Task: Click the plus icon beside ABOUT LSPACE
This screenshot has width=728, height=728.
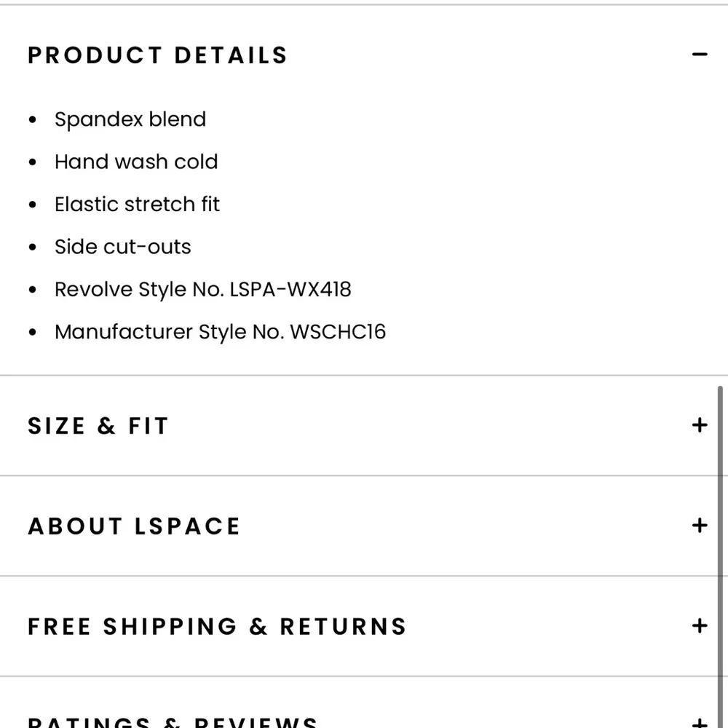Action: (700, 525)
